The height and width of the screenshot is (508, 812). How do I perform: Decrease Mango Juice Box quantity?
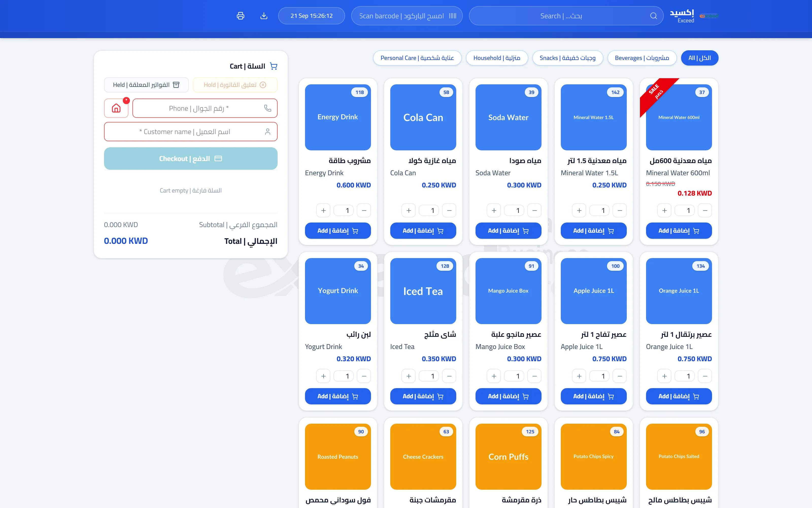[534, 376]
